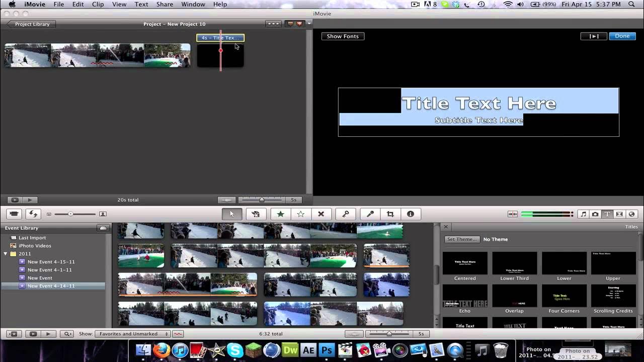Select the crop and rotate tool
Screen dimensions: 644x362
tap(390, 214)
